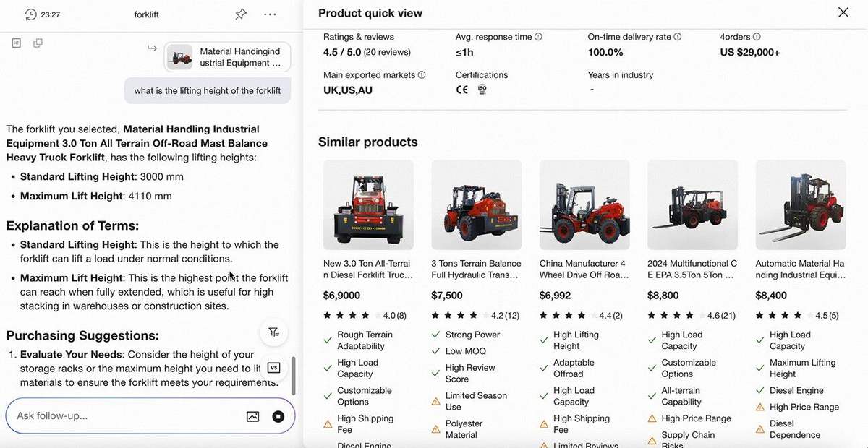868x448 pixels.
Task: Click the Ask follow-up input field
Action: [x=123, y=416]
